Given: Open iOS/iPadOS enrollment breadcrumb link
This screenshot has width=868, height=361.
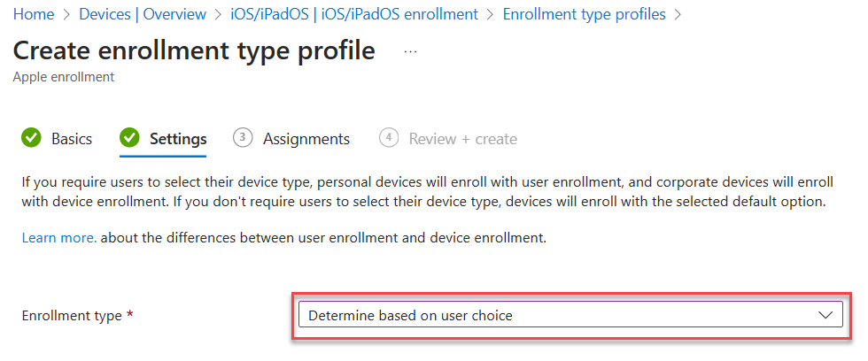Looking at the screenshot, I should click(356, 14).
